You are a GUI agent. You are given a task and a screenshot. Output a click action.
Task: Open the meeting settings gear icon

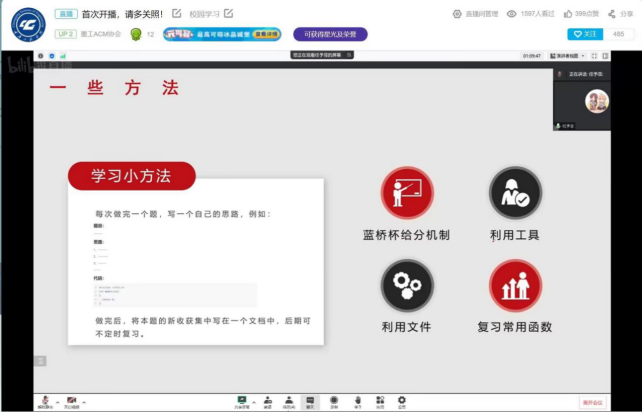point(402,401)
